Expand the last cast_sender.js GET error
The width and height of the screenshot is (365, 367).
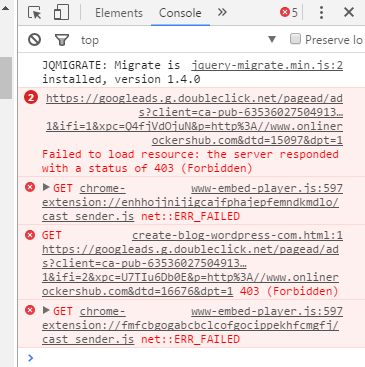pos(46,310)
